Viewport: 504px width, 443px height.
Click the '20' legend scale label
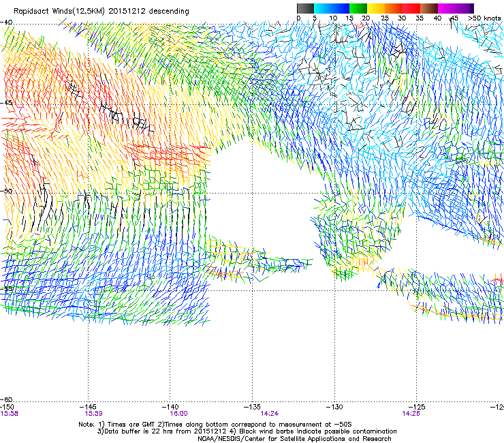366,18
